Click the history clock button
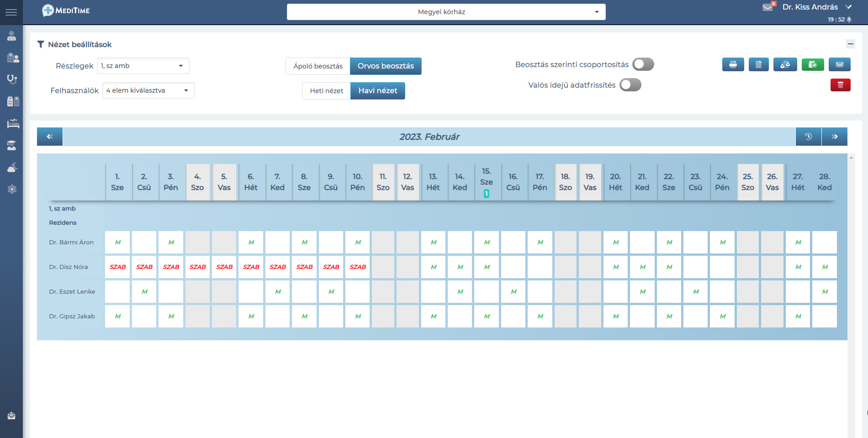 point(808,137)
